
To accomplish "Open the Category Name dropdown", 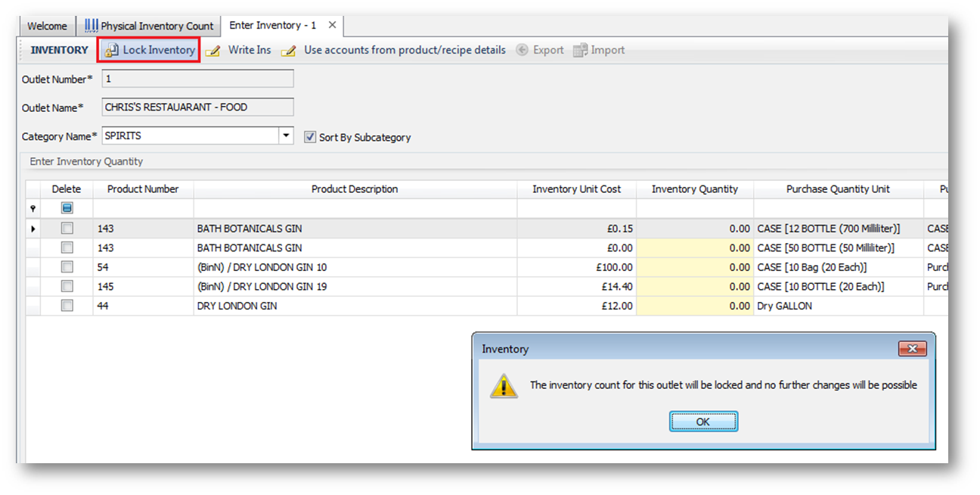I will (286, 136).
